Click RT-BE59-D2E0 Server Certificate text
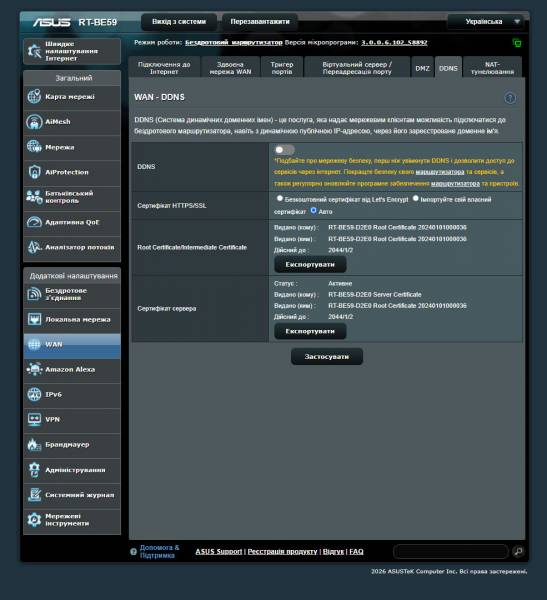 (x=375, y=295)
